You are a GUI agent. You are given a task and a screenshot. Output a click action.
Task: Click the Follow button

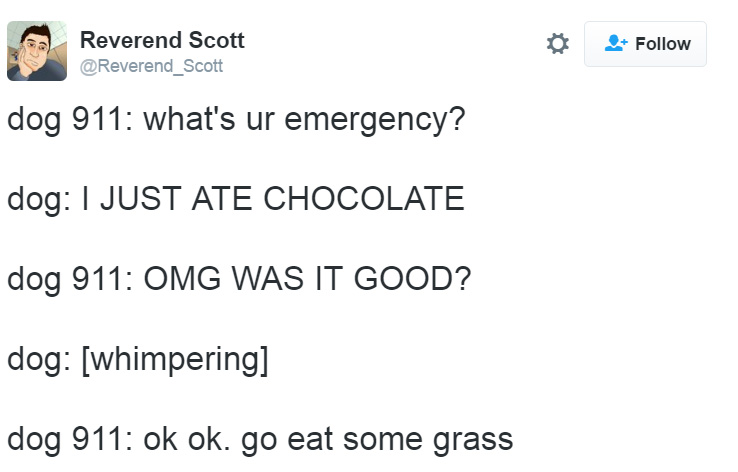click(645, 44)
